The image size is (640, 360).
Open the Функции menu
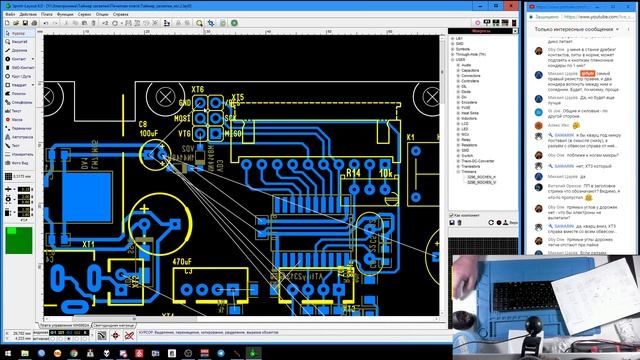65,14
